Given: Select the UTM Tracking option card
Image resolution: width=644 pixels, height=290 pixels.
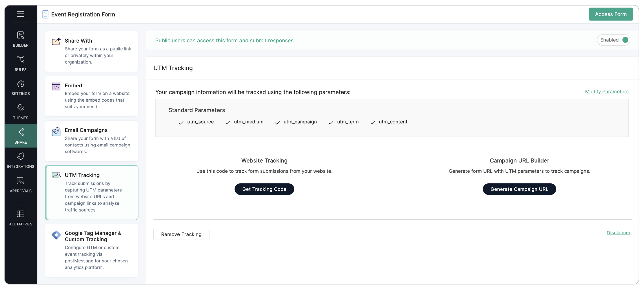Looking at the screenshot, I should 92,193.
